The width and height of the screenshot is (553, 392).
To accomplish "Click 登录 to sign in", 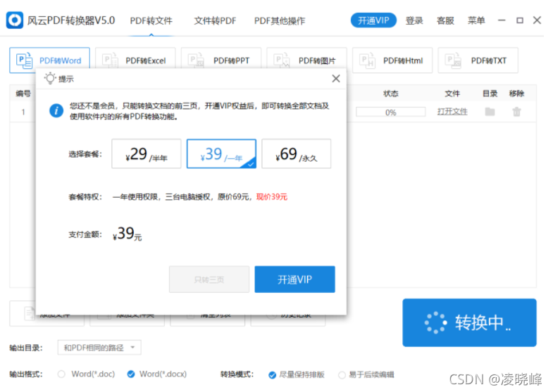I will coord(414,20).
